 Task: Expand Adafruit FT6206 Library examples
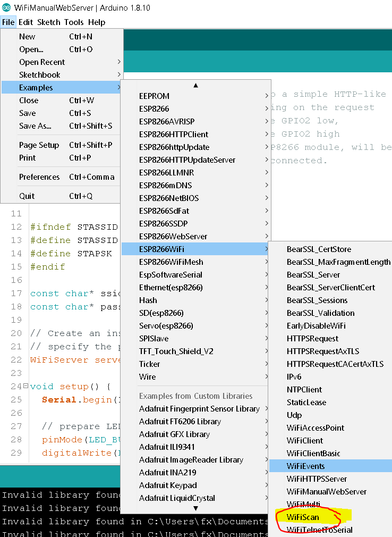(x=195, y=421)
